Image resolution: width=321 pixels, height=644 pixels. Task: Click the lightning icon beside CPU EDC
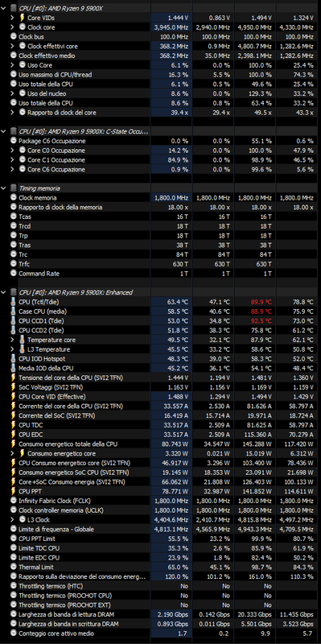click(x=14, y=434)
